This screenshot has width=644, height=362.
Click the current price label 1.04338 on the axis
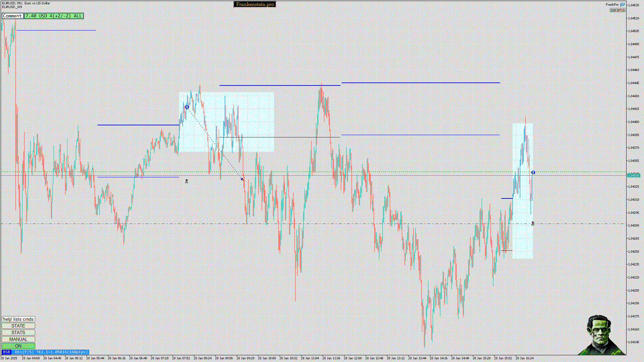point(633,175)
